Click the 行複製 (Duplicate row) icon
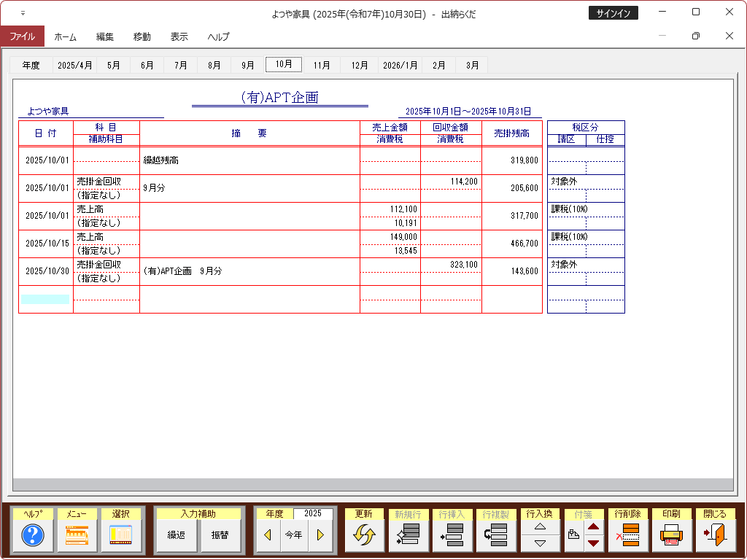747x560 pixels. [x=495, y=536]
